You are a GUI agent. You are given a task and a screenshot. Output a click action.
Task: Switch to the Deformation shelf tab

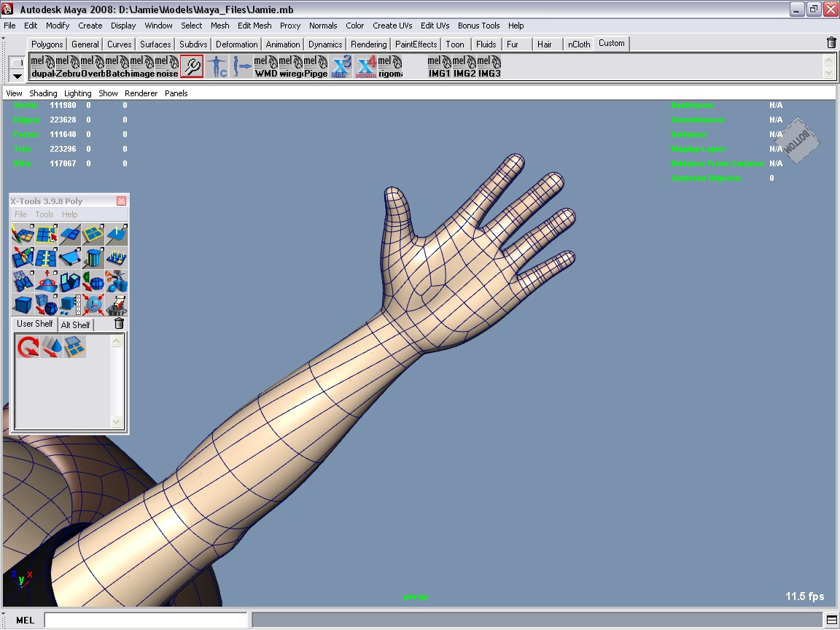(237, 44)
